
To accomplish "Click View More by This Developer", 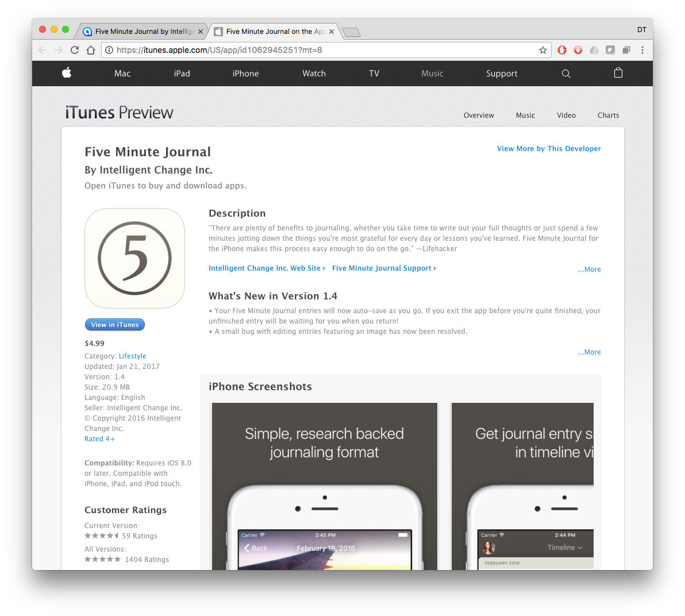I will (x=549, y=148).
